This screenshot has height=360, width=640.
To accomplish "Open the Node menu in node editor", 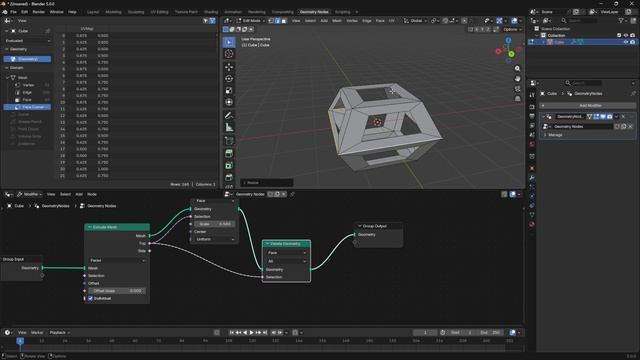I will (92, 194).
